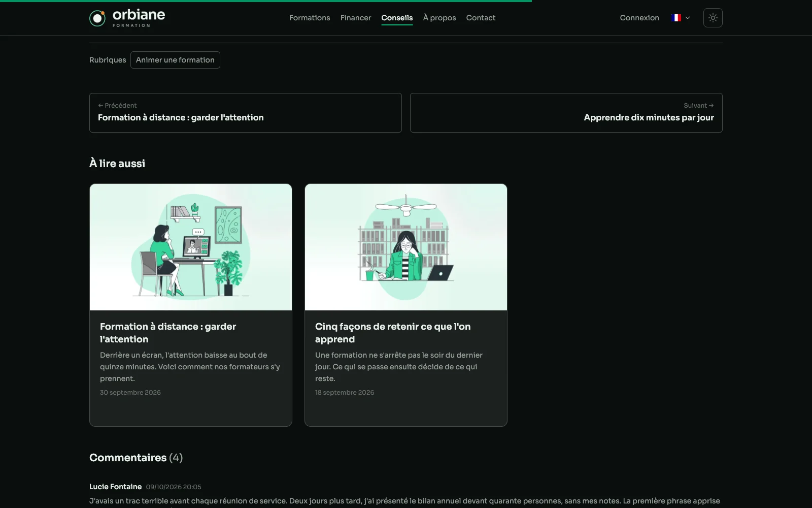Click the Rubriques label
Image resolution: width=812 pixels, height=508 pixels.
108,60
